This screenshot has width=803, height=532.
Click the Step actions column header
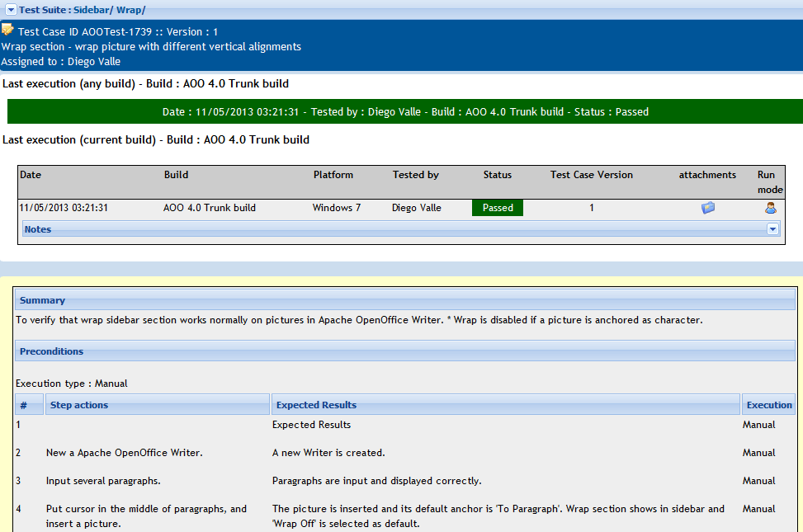[x=158, y=404]
